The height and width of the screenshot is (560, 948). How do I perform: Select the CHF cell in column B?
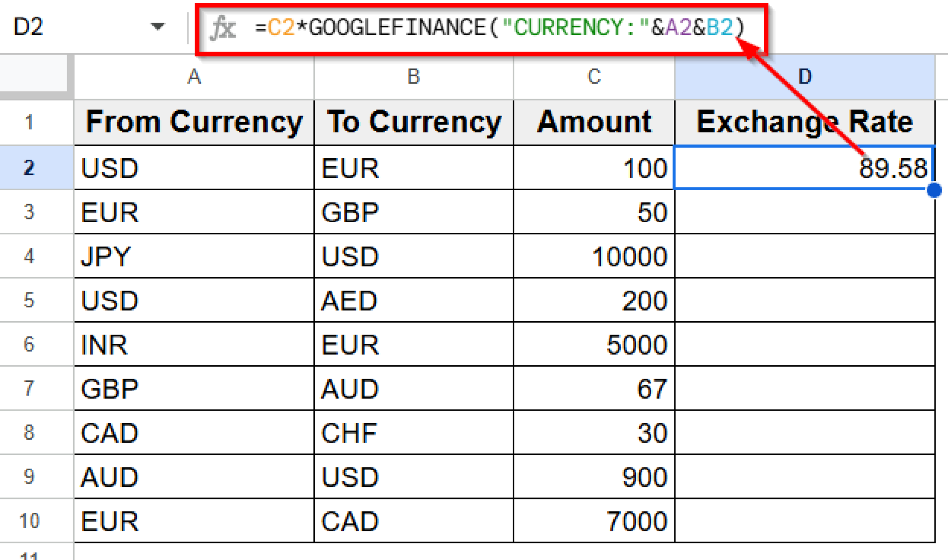pyautogui.click(x=413, y=433)
